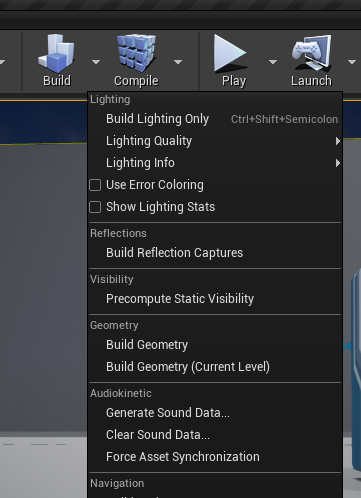Choose Clear Sound Data option
This screenshot has height=498, width=361.
pos(215,435)
